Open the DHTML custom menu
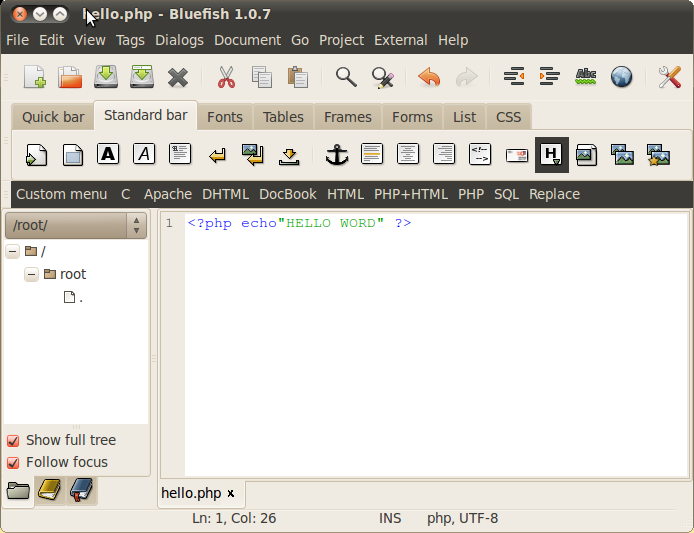 point(225,194)
